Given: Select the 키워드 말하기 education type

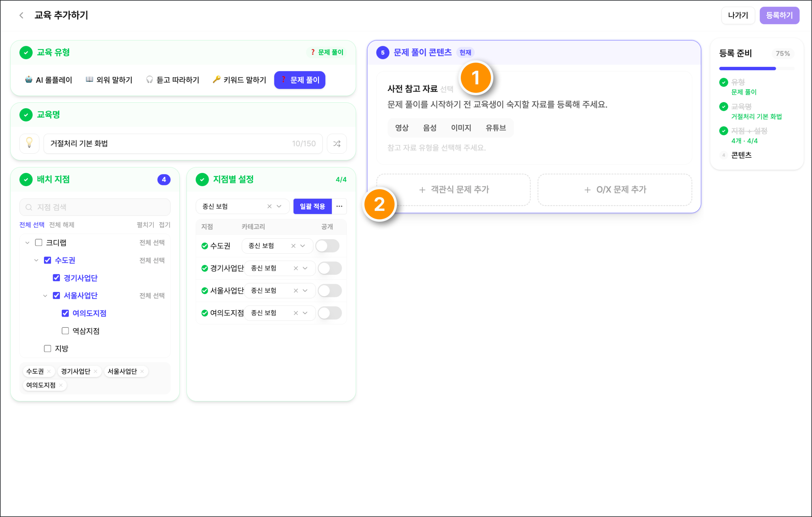Looking at the screenshot, I should (239, 80).
